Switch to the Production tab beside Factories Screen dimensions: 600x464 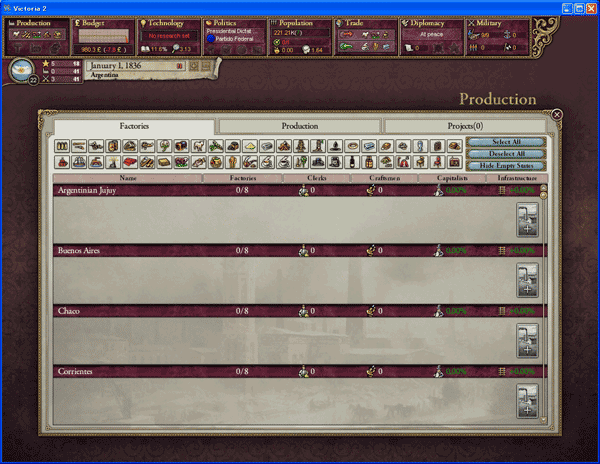300,126
